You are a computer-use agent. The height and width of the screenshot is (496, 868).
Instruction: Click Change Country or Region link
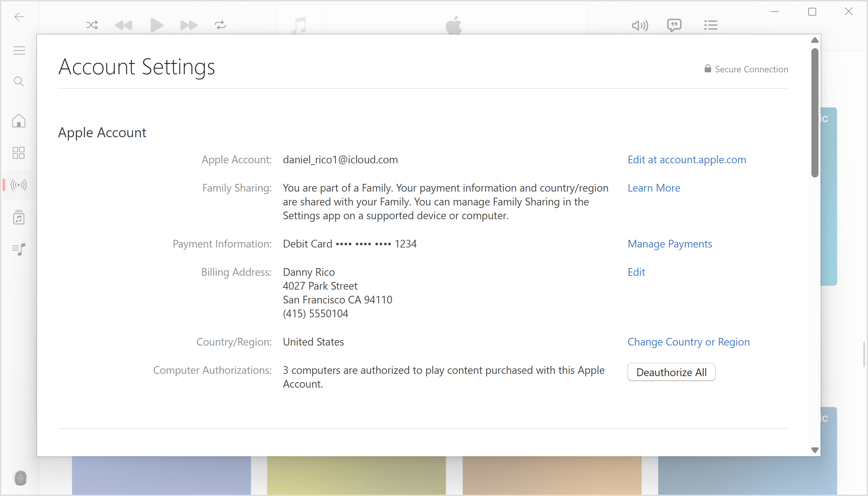[x=689, y=342]
